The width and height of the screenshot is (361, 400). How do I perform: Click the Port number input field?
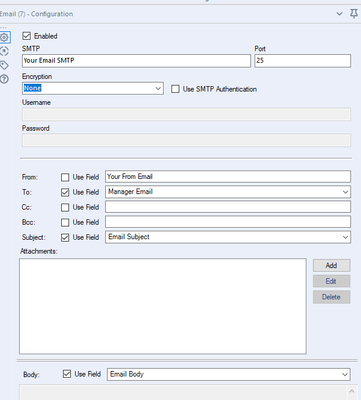[303, 61]
